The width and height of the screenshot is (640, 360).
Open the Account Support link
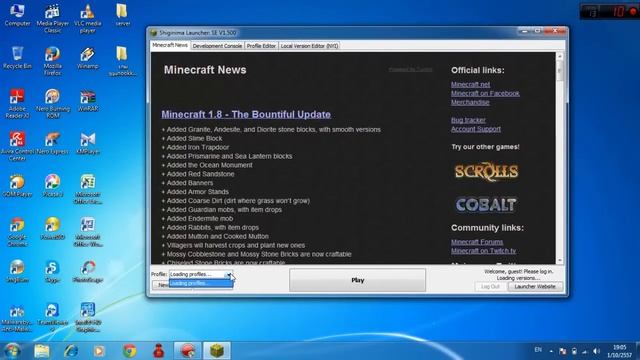coord(476,129)
